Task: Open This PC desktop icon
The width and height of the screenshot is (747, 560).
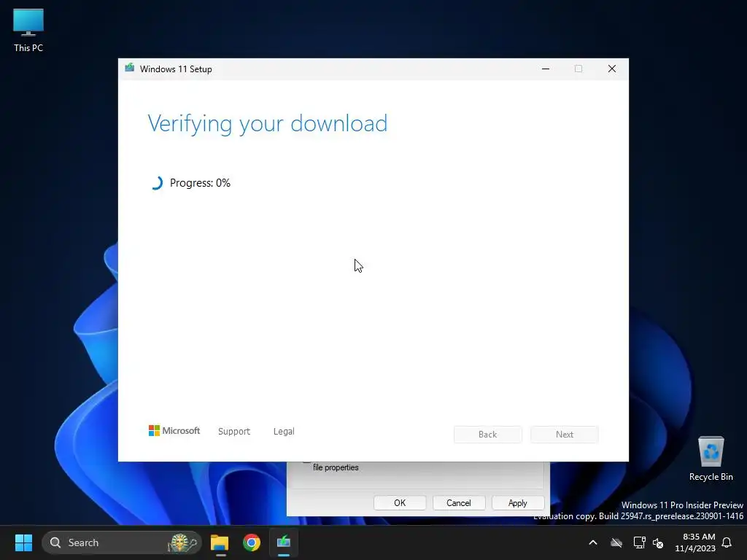Action: pos(28,31)
